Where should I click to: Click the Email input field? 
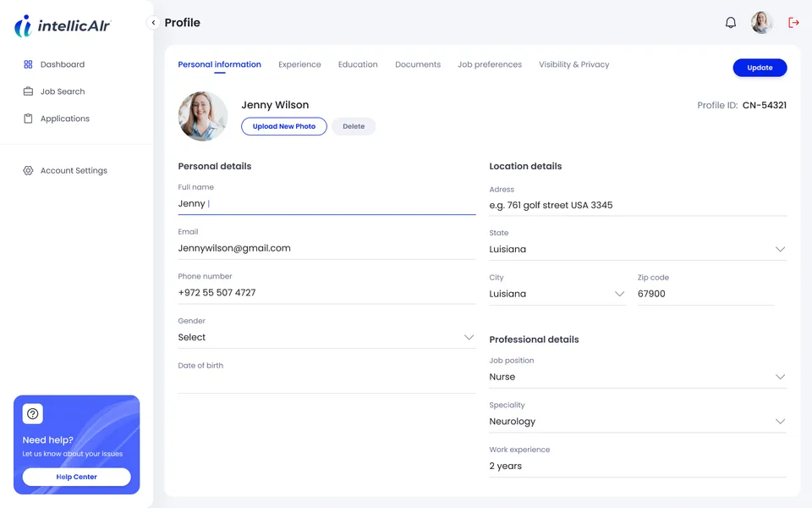point(326,248)
